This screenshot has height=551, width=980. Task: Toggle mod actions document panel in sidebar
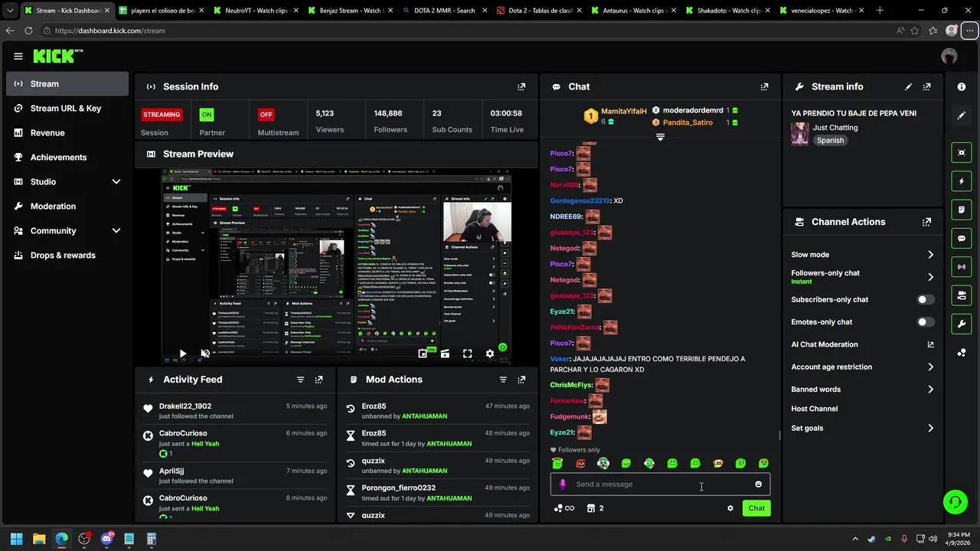pos(962,210)
